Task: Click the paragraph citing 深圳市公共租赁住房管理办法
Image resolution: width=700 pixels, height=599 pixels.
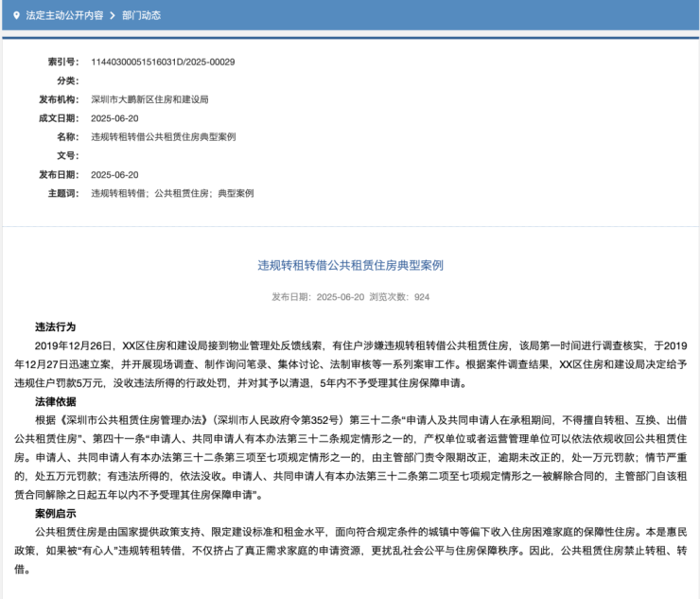Action: tap(350, 457)
